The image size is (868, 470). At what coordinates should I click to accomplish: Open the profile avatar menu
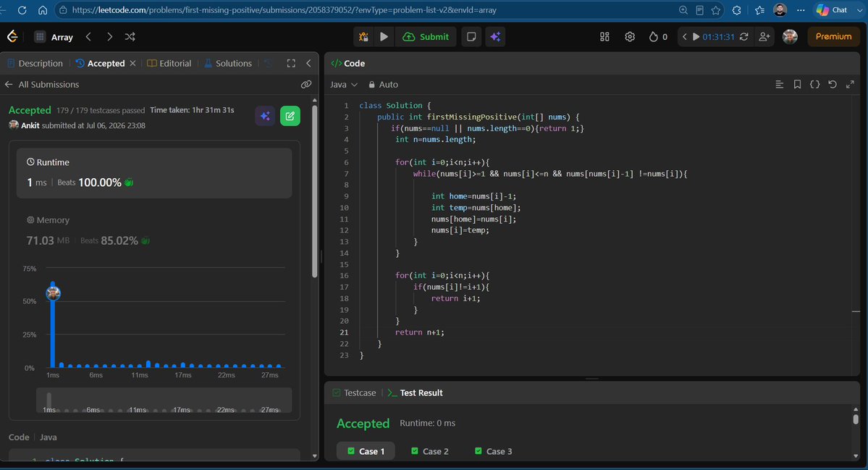tap(790, 36)
